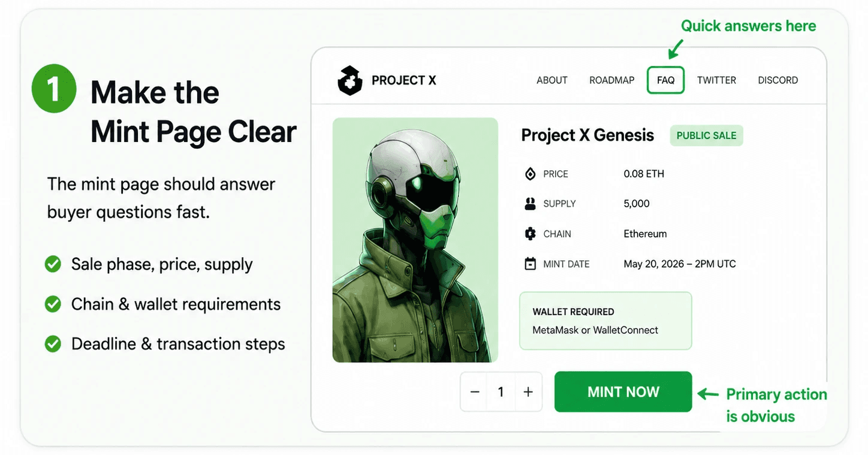Open the ABOUT nav item
This screenshot has height=455, width=868.
click(x=552, y=80)
